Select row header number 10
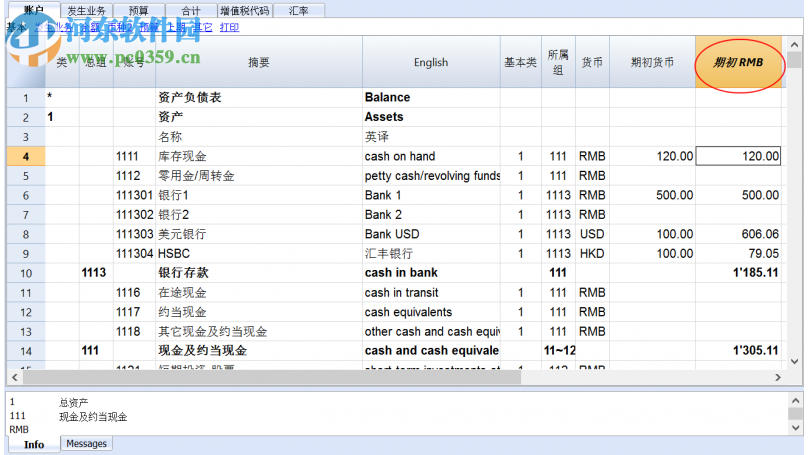 pos(26,273)
